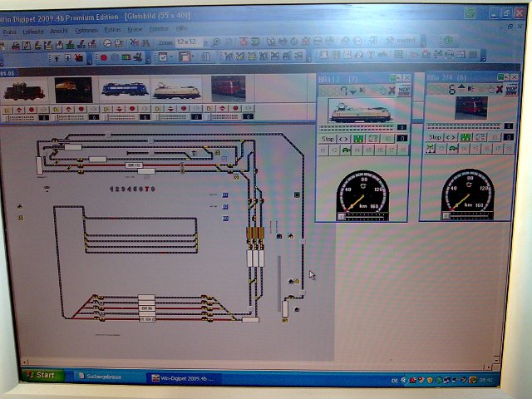
Task: Adjust speed slider under first locomotive thumbnail
Action: click(x=22, y=118)
